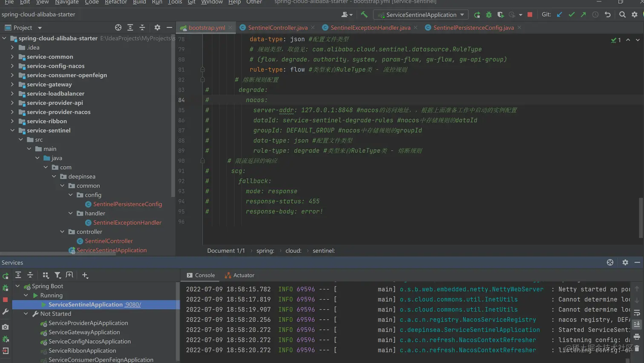644x363 pixels.
Task: Open the Navigate menu
Action: [67, 2]
